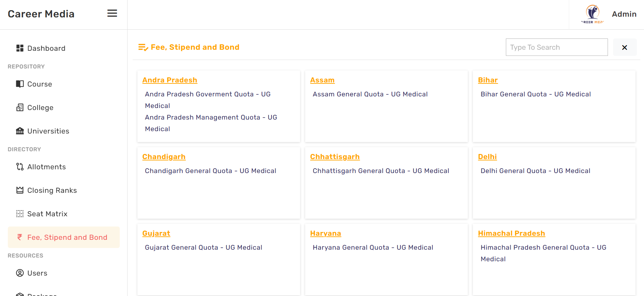The image size is (644, 296).
Task: Click the Type To Search field
Action: pos(556,47)
